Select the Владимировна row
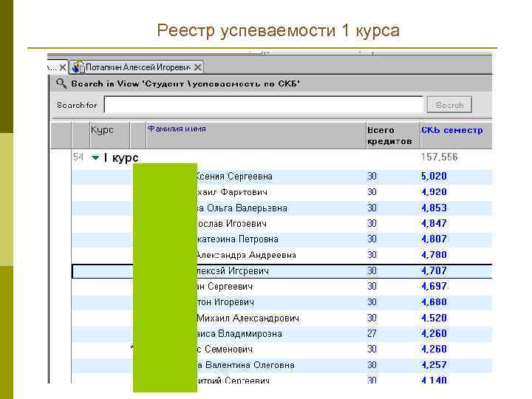Viewport: 532px width, 399px height. click(282, 334)
